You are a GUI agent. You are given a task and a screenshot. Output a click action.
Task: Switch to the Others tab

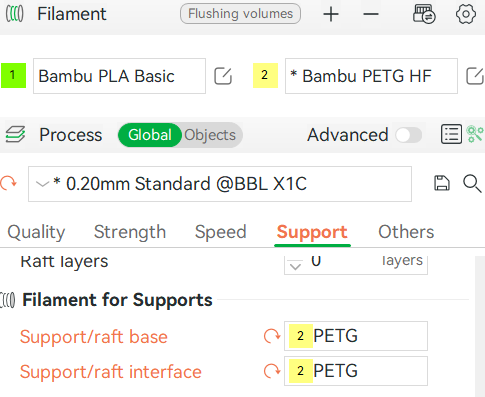(406, 232)
